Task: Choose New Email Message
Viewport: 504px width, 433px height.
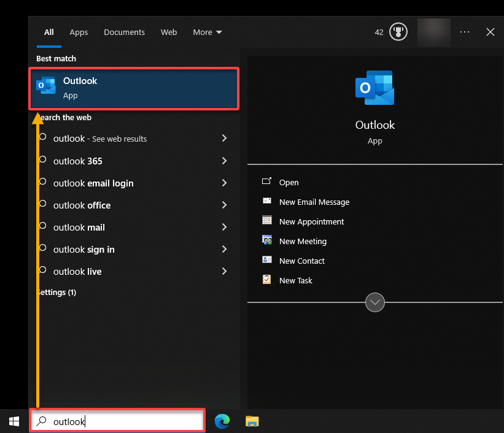Action: click(x=314, y=202)
